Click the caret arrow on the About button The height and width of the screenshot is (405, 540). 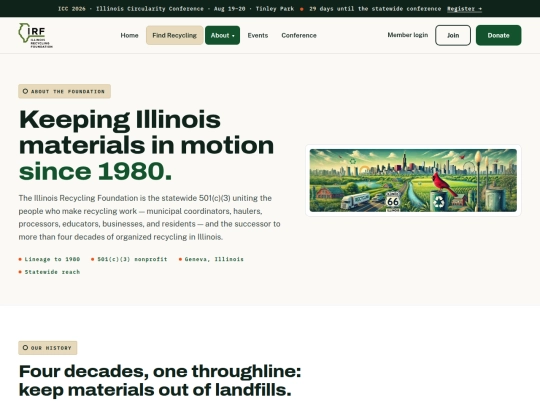(233, 36)
